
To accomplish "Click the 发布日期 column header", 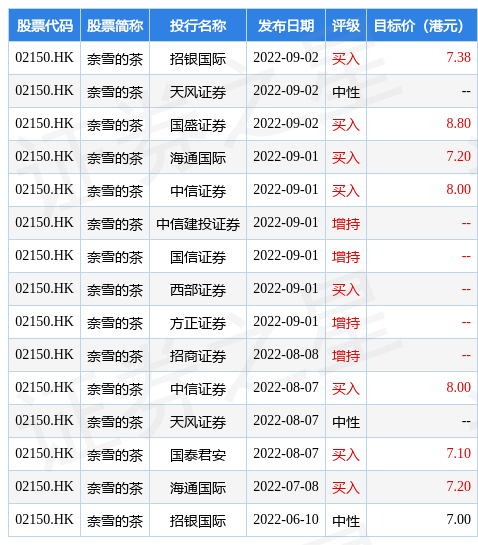I will tap(286, 26).
